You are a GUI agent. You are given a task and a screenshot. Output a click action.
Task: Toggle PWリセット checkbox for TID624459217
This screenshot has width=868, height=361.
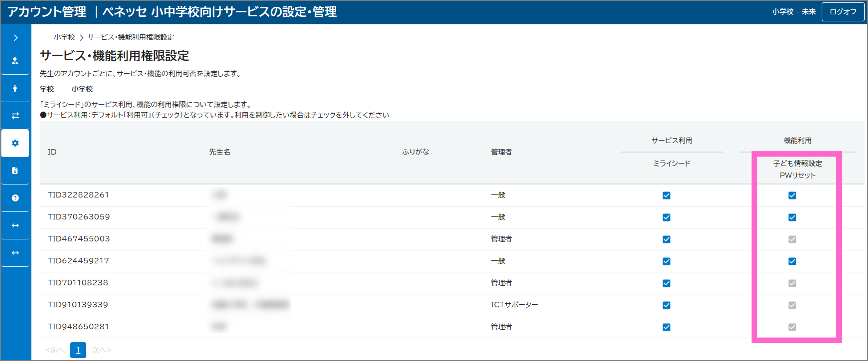[792, 261]
